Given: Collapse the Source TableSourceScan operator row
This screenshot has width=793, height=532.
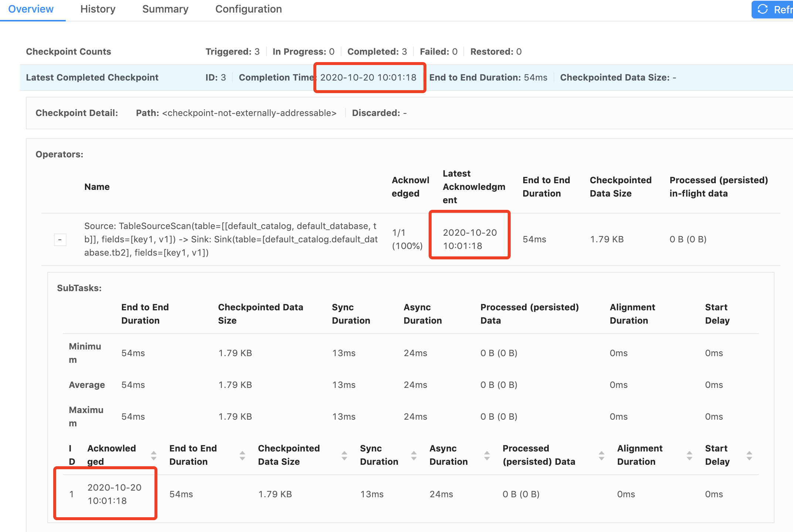Looking at the screenshot, I should click(60, 239).
